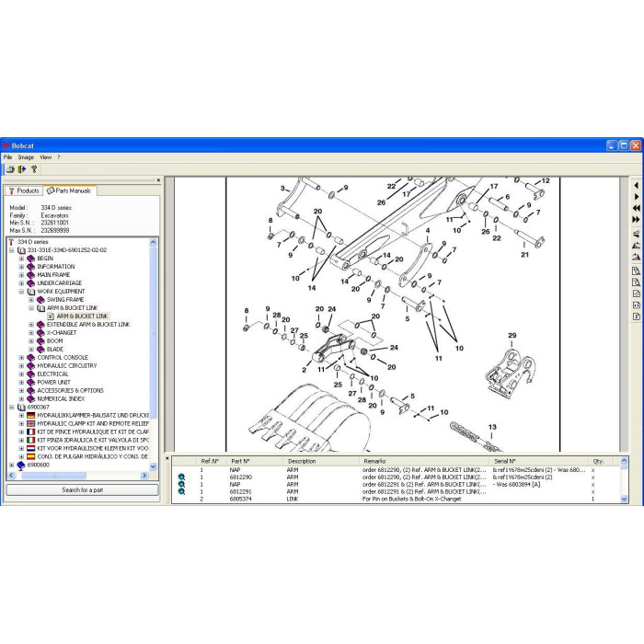This screenshot has height=644, width=644.
Task: Select the NUMERICAL INDEX tree item
Action: pyautogui.click(x=61, y=398)
